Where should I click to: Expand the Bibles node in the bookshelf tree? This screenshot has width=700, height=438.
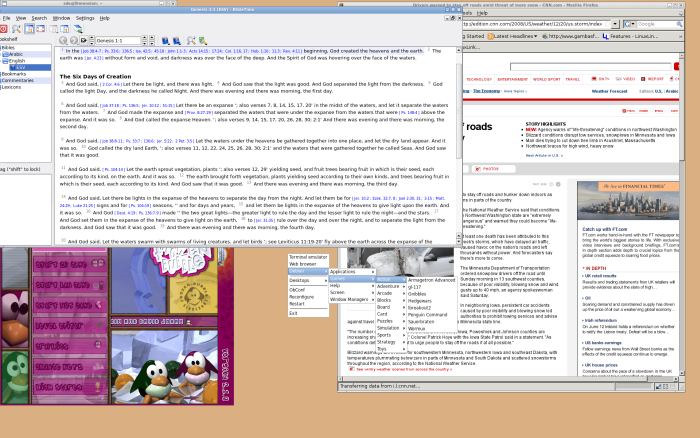(8, 47)
